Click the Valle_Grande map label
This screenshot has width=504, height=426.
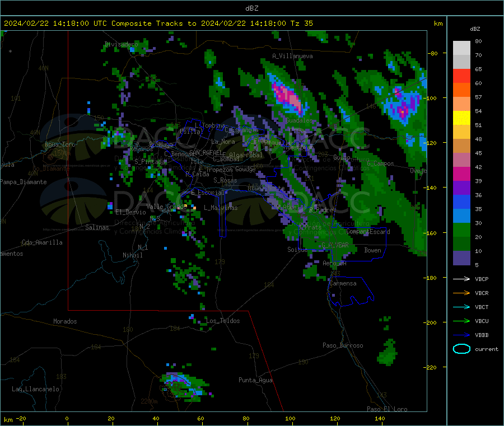tap(166, 207)
